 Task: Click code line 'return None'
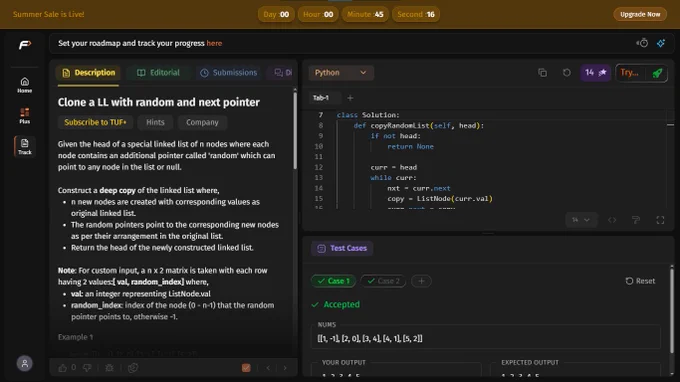[x=410, y=147]
